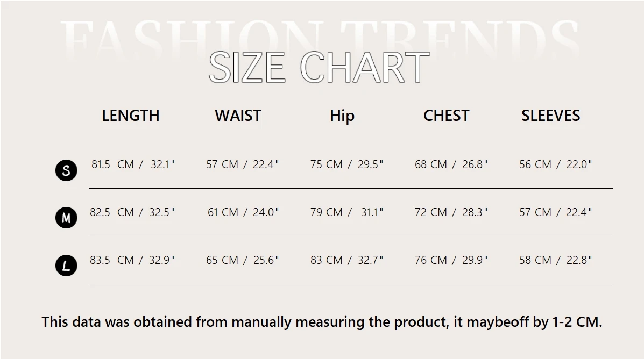The height and width of the screenshot is (359, 644).
Task: Select the CHEST column header
Action: 447,116
